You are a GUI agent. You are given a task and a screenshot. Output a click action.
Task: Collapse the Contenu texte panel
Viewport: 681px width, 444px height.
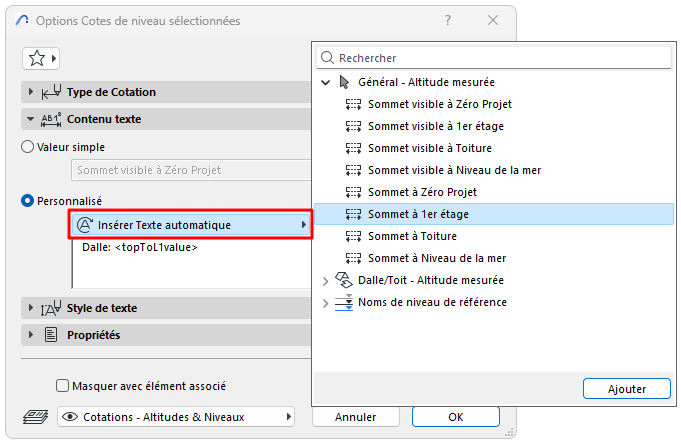tap(30, 119)
